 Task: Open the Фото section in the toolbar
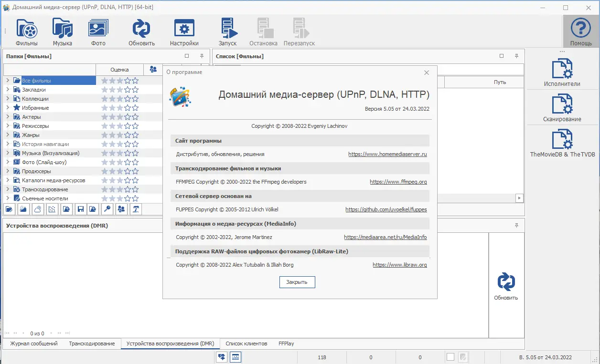98,31
